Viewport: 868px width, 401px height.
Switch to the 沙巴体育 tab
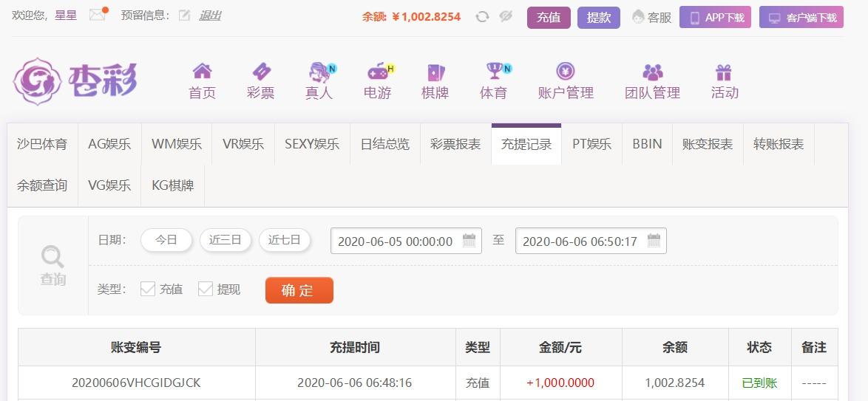tap(42, 144)
